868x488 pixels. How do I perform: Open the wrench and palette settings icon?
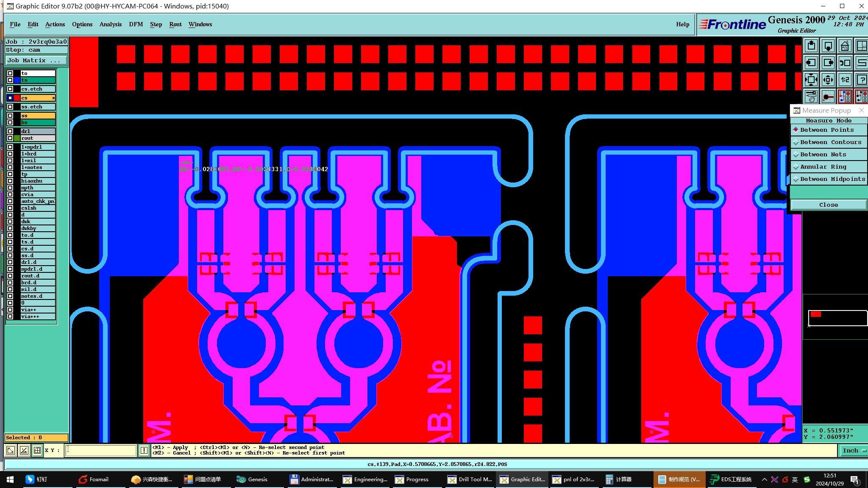pos(811,97)
